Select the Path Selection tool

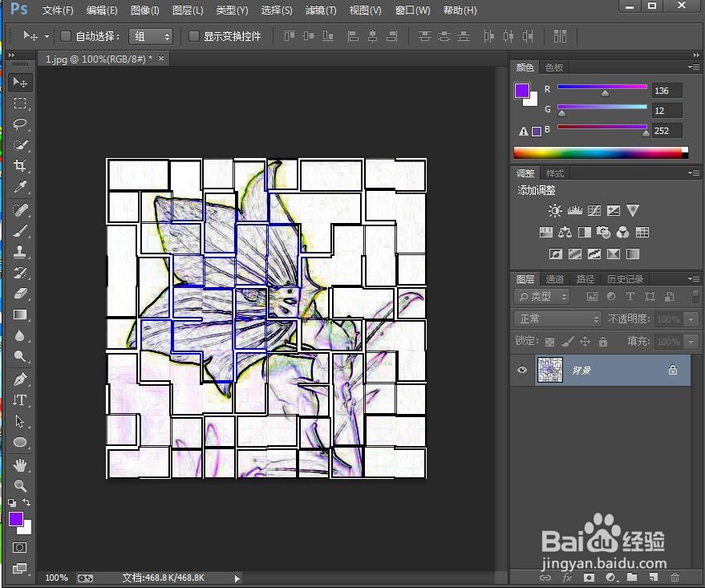(20, 421)
